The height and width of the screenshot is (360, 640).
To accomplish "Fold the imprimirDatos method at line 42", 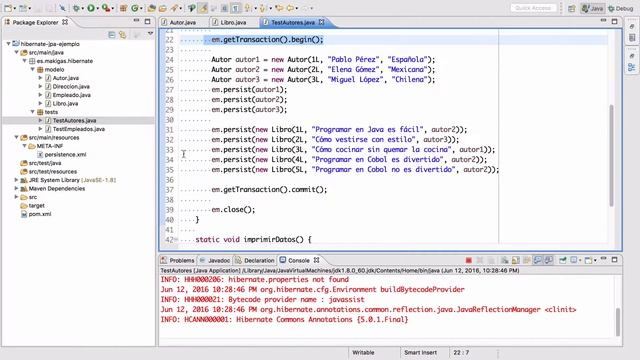I will [176, 240].
